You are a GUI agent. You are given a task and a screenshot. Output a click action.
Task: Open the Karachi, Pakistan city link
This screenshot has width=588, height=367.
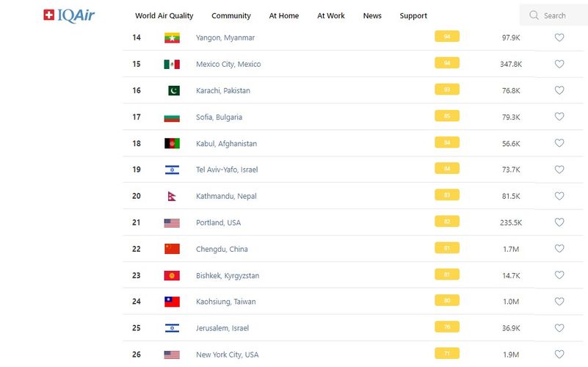tap(223, 91)
